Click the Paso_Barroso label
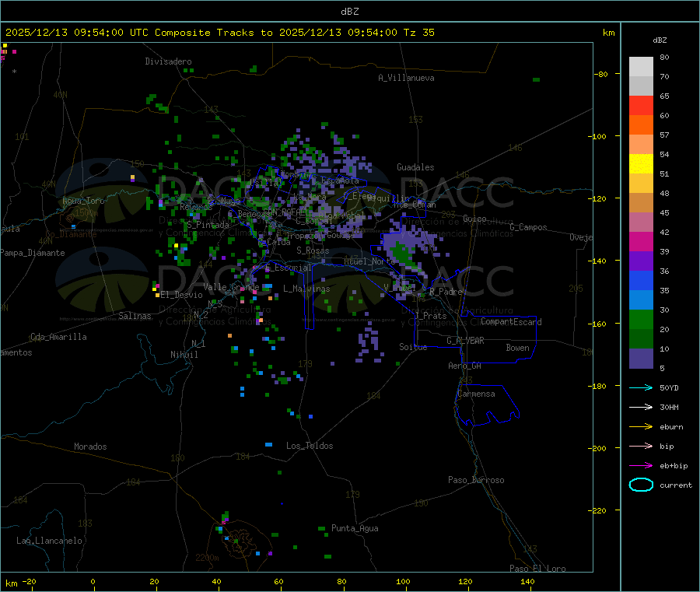Image resolution: width=700 pixels, height=592 pixels. point(476,481)
